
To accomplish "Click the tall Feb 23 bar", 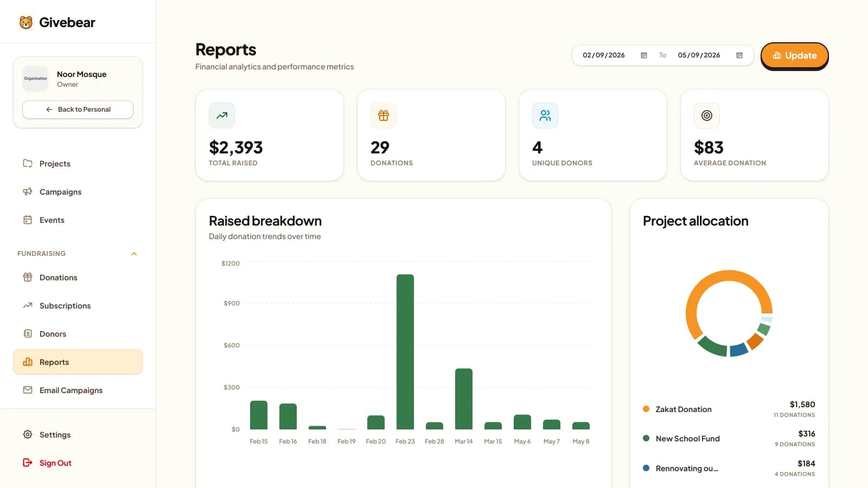I will click(405, 351).
